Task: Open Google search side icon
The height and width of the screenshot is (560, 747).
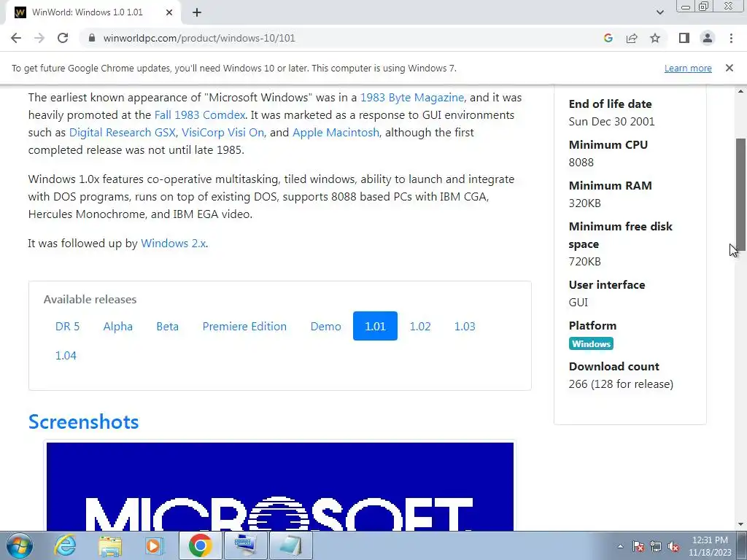Action: 608,38
